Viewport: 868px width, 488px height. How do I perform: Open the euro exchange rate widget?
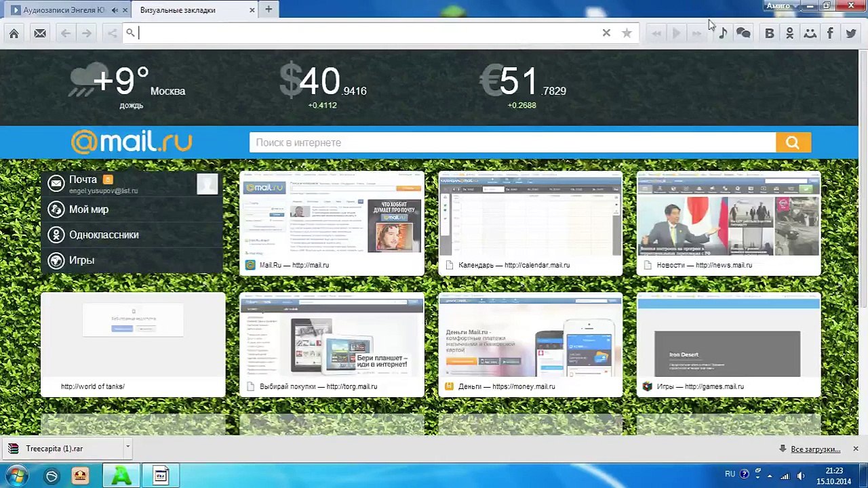[x=523, y=85]
